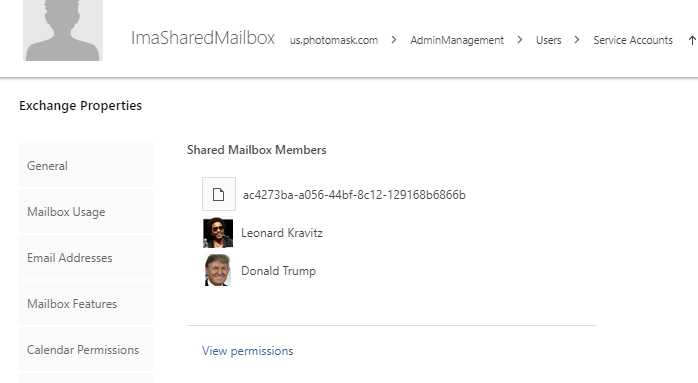Go to Service Accounts breadcrumb
This screenshot has width=698, height=383.
[633, 40]
